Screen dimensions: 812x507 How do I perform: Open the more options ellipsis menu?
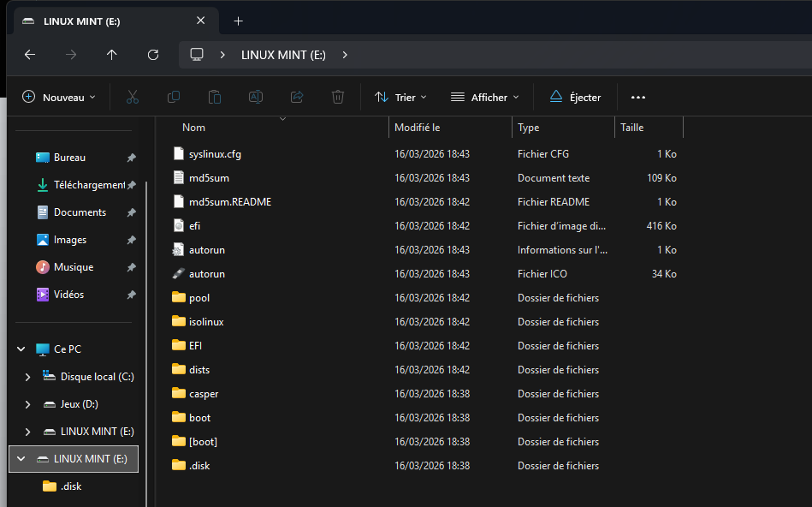pyautogui.click(x=637, y=98)
